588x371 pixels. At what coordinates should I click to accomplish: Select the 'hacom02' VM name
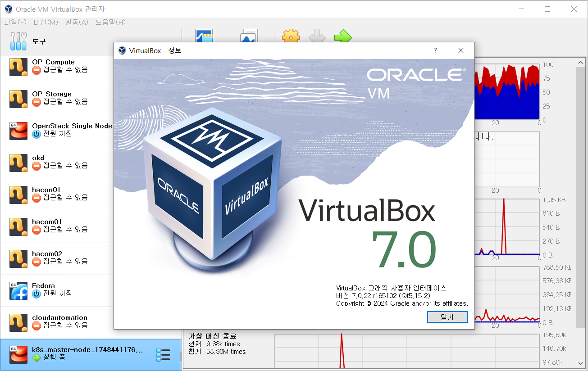pos(47,254)
